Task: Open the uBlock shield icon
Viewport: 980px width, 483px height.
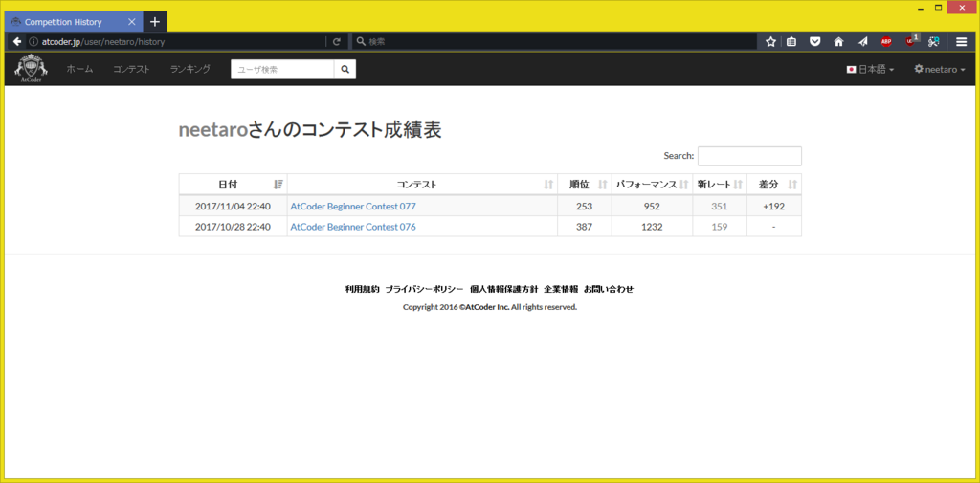Action: coord(911,42)
